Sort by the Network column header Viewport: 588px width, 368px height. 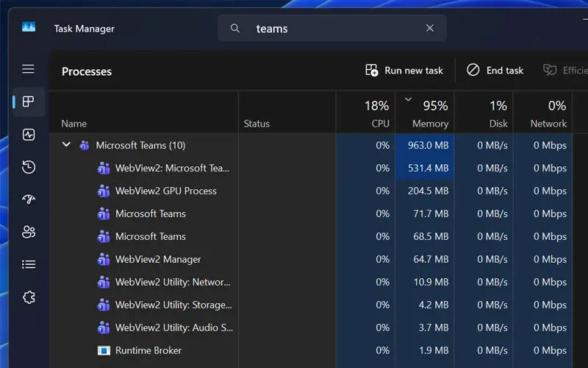(542, 113)
